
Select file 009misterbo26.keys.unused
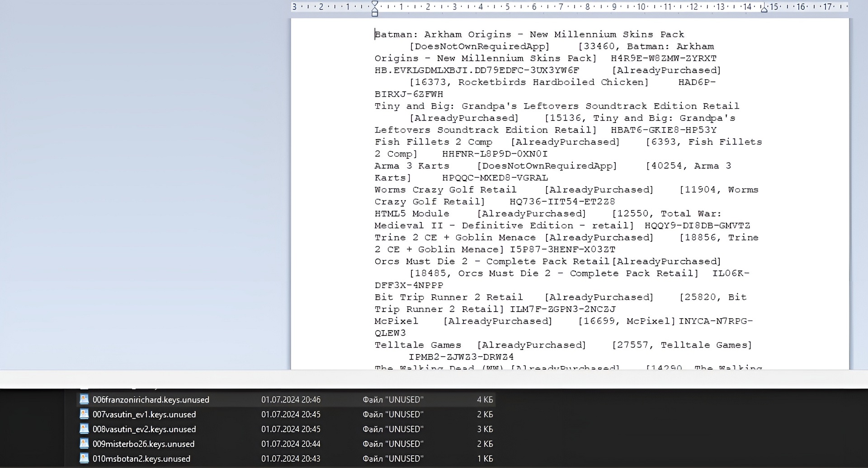click(143, 444)
